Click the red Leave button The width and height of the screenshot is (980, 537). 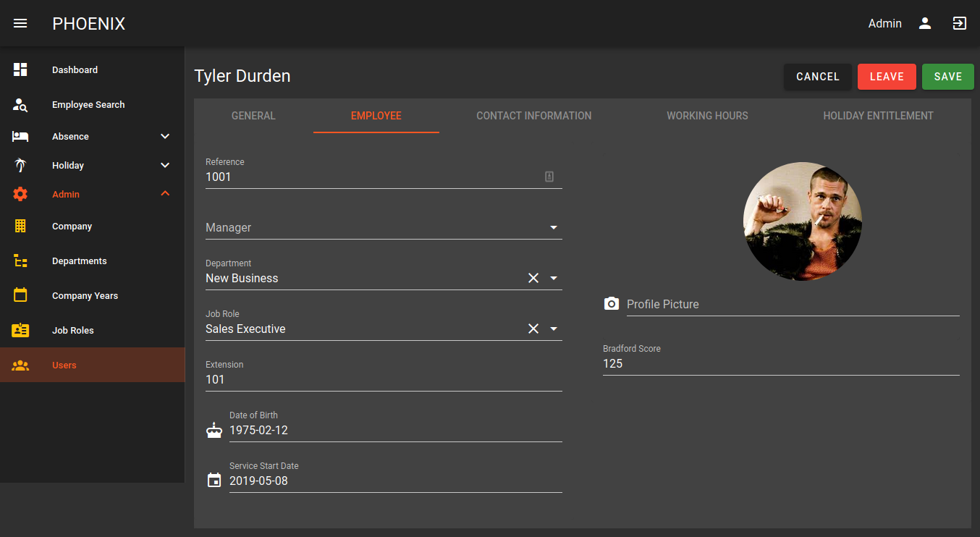(887, 77)
